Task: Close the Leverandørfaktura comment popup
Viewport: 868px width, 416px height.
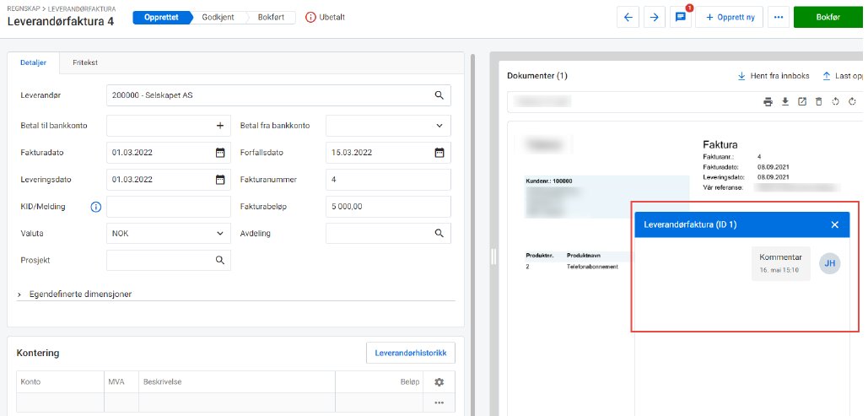Action: pos(834,224)
